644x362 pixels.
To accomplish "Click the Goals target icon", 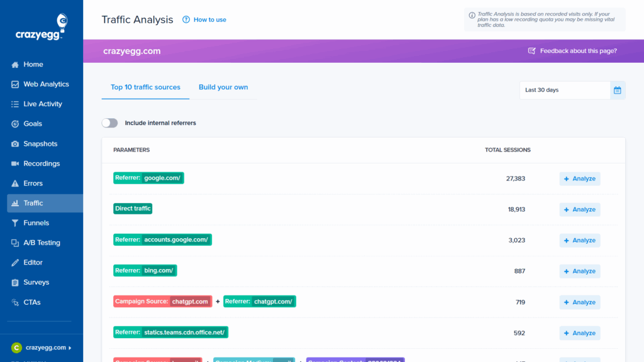I will 15,124.
